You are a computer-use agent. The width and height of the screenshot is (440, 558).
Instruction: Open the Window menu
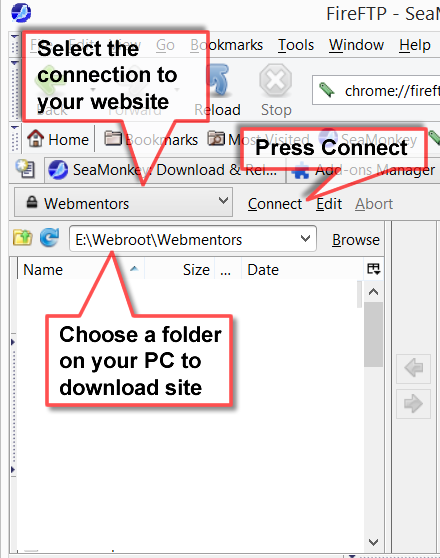[356, 45]
